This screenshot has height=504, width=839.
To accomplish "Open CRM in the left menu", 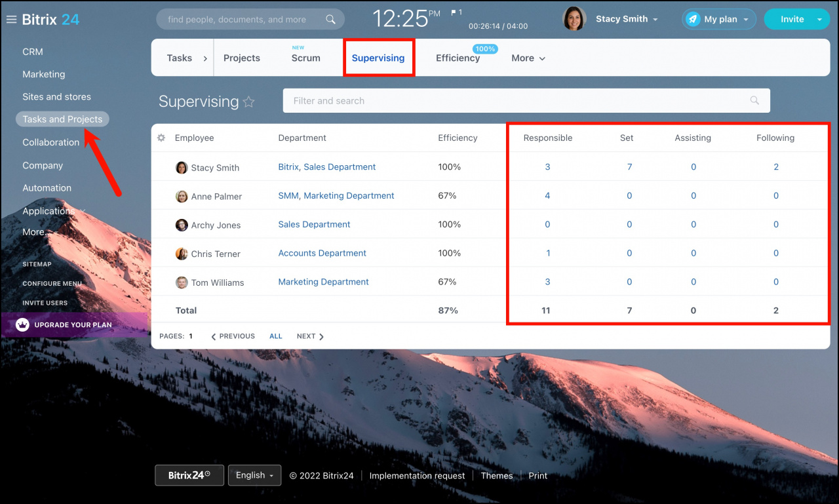I will click(x=33, y=52).
